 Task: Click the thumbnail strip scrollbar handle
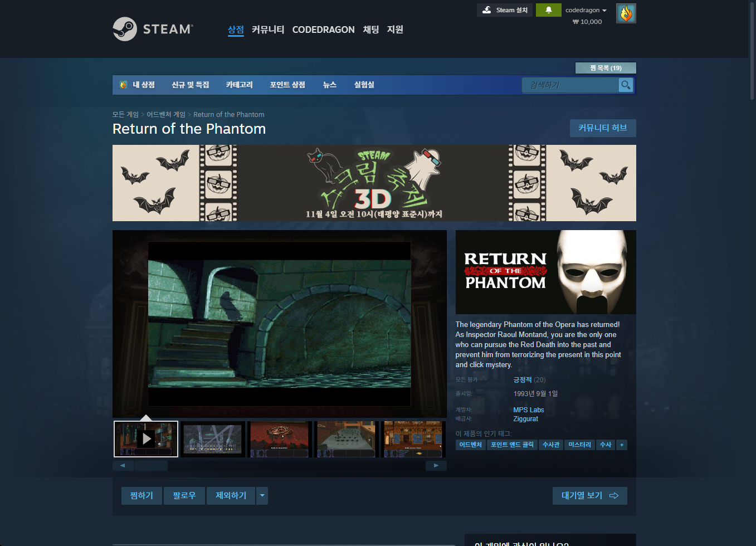pos(151,465)
